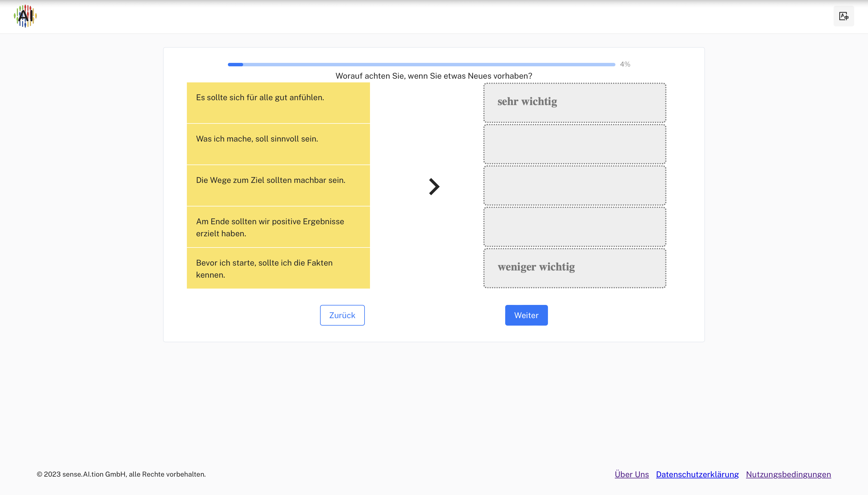Select card 'Am Ende sollten wir positive Ergebnisse'
This screenshot has height=495, width=868.
pos(278,227)
